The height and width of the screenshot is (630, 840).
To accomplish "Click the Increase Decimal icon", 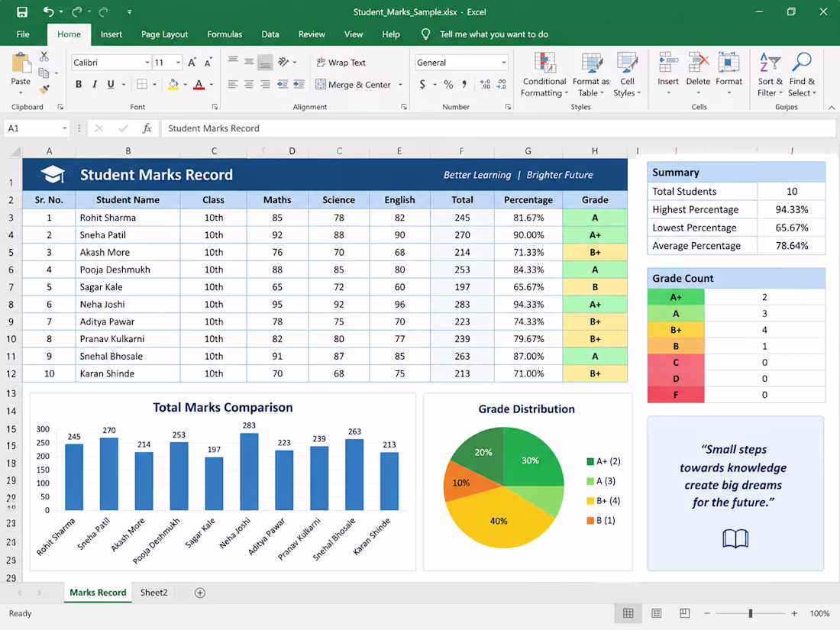I will point(486,84).
